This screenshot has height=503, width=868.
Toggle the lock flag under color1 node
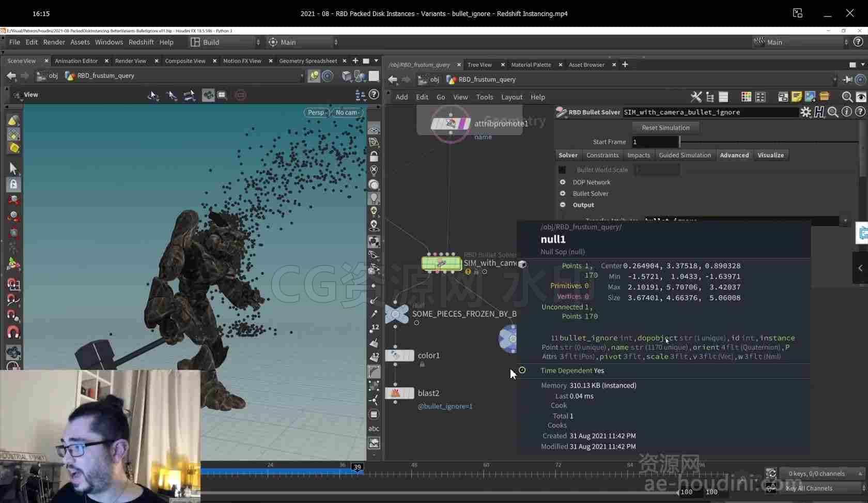(422, 364)
